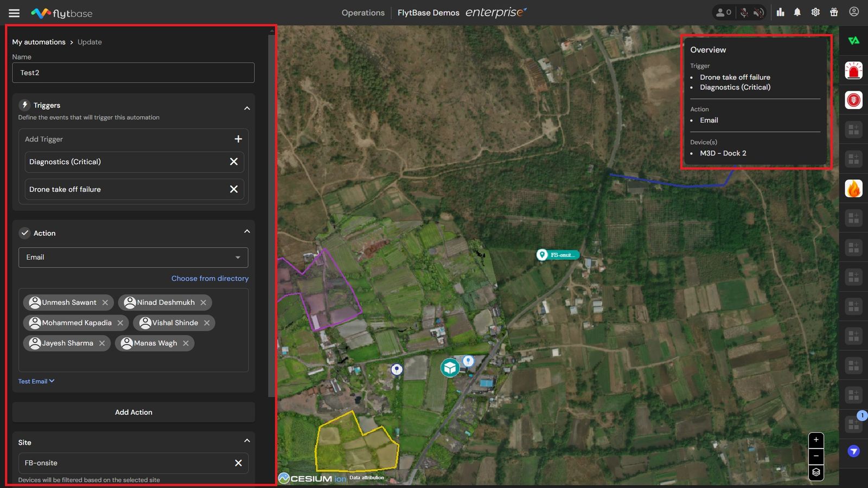Open the FB-onsite site dropdown field
The height and width of the screenshot is (488, 868).
[x=133, y=463]
